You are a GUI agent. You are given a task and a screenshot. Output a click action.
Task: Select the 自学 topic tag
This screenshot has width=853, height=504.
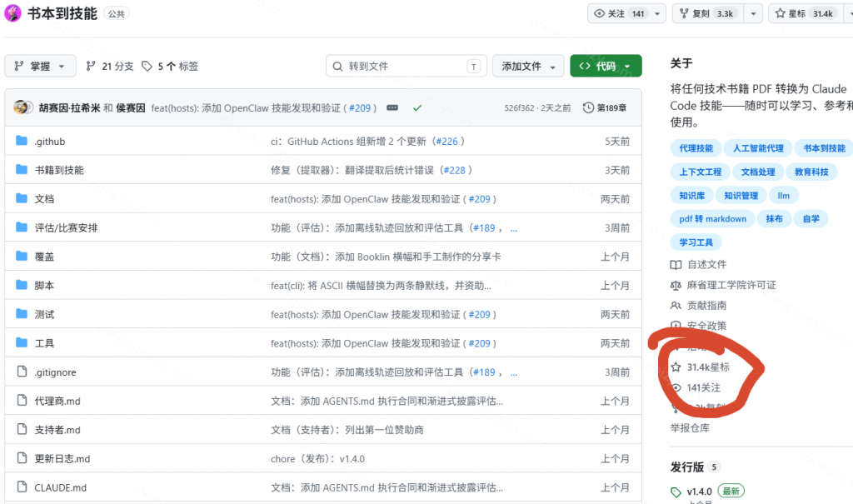[x=811, y=219]
